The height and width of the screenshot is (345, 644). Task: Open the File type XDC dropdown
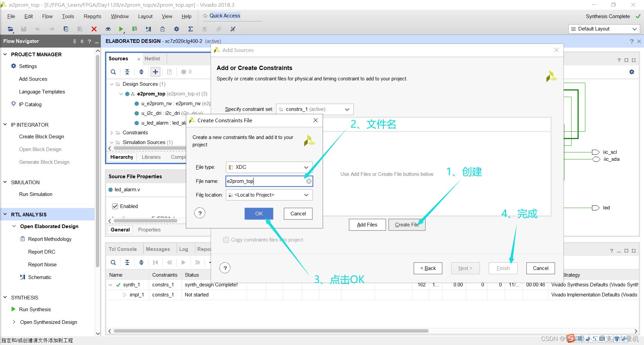click(x=269, y=167)
